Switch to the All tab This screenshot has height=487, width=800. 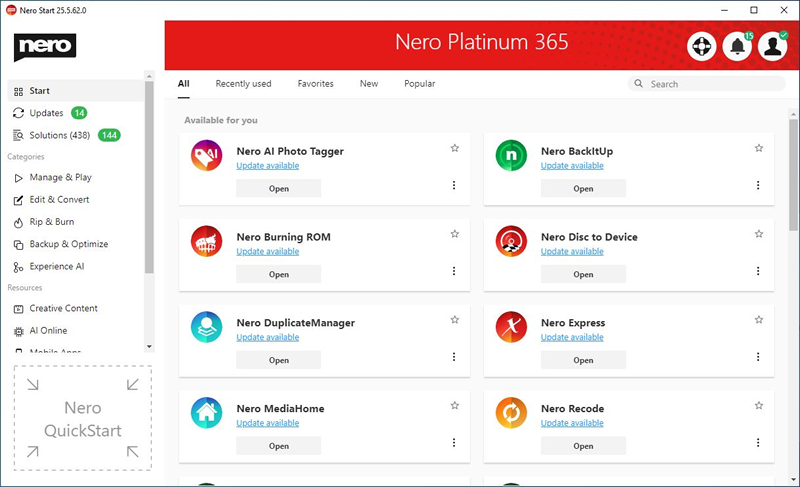click(x=184, y=84)
